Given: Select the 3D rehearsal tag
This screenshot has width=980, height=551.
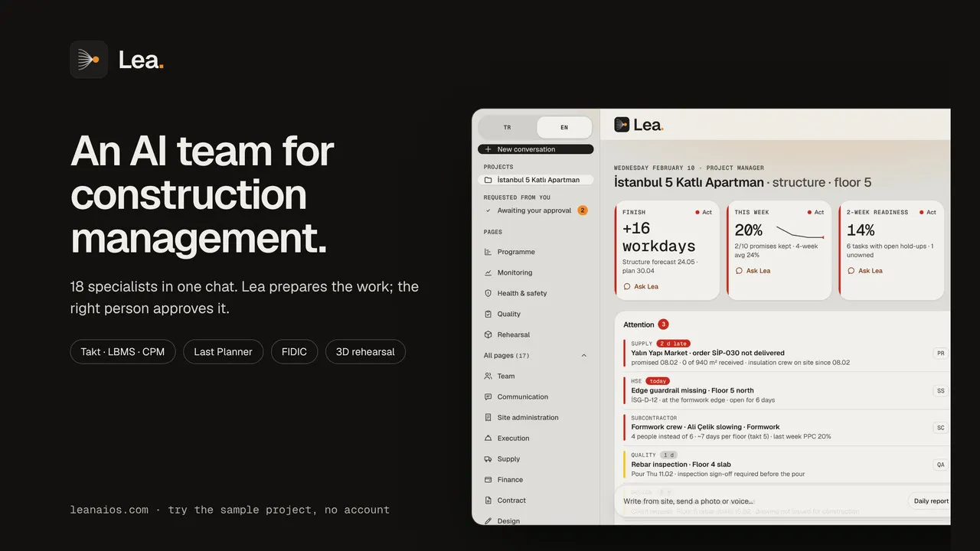Looking at the screenshot, I should click(365, 352).
